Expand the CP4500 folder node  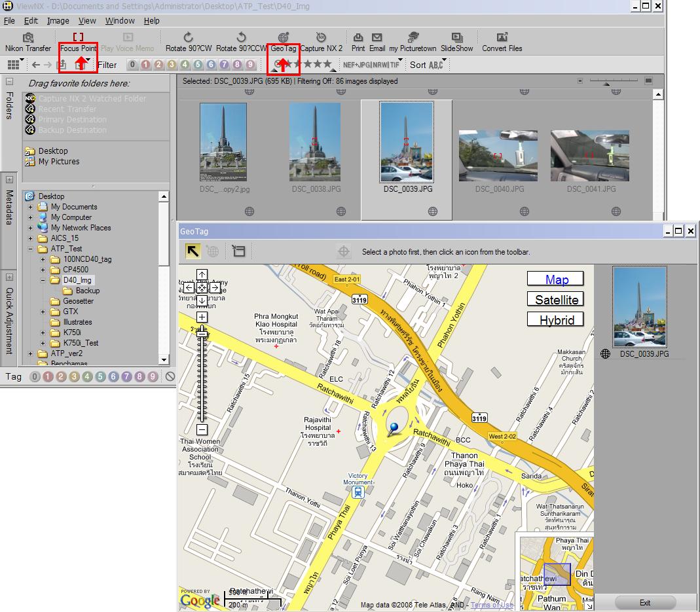[x=43, y=270]
